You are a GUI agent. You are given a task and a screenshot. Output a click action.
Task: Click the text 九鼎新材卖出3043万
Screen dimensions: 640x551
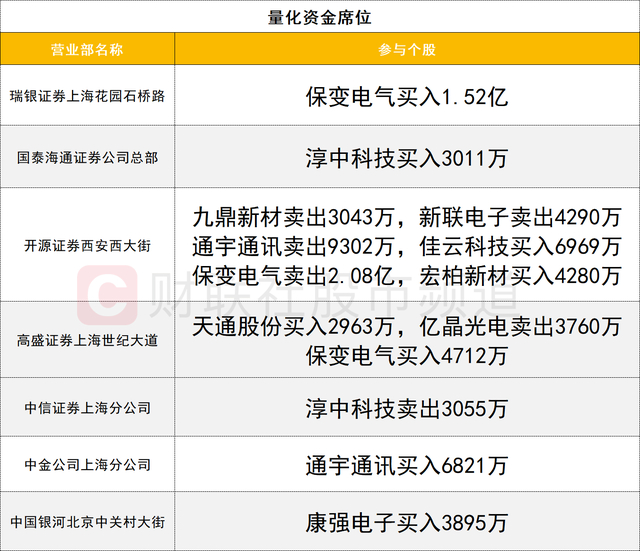293,217
